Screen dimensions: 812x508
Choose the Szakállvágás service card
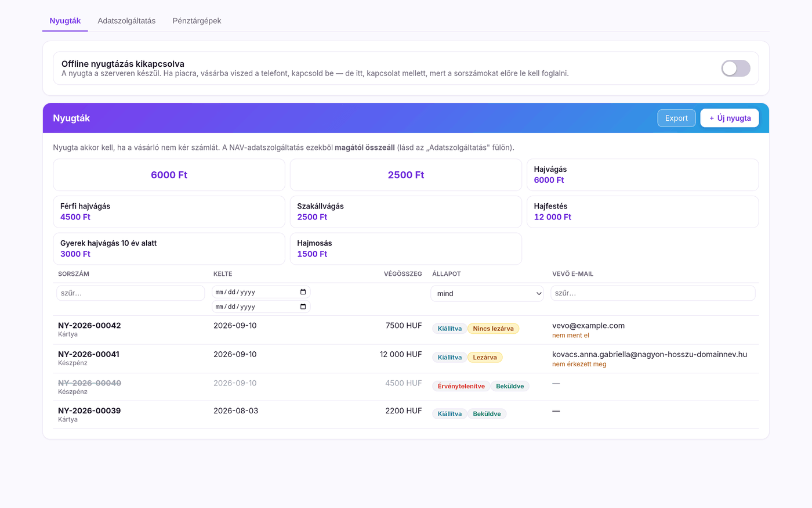[x=406, y=212]
